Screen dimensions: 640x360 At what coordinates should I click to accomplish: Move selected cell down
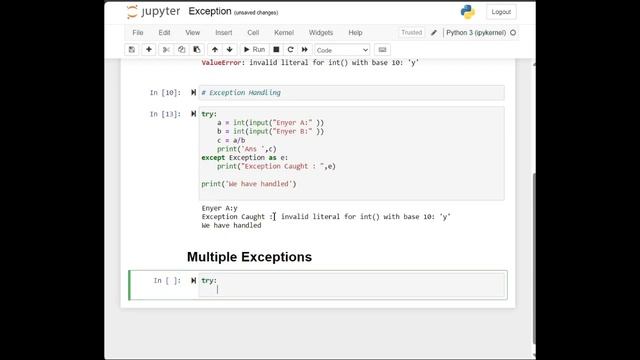(229, 50)
